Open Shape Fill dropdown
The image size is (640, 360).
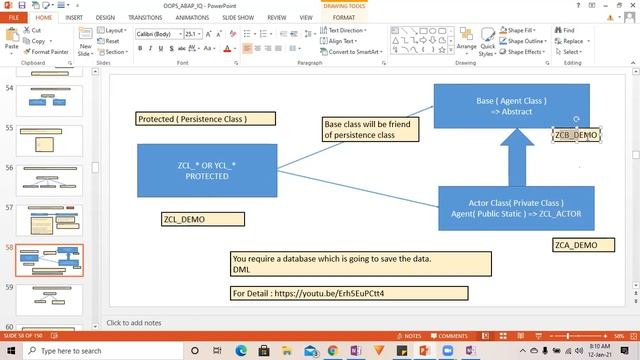(517, 30)
